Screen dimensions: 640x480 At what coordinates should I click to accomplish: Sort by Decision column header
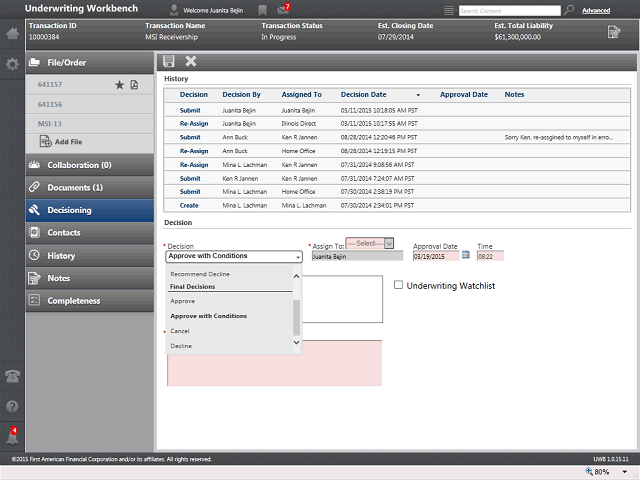tap(194, 95)
